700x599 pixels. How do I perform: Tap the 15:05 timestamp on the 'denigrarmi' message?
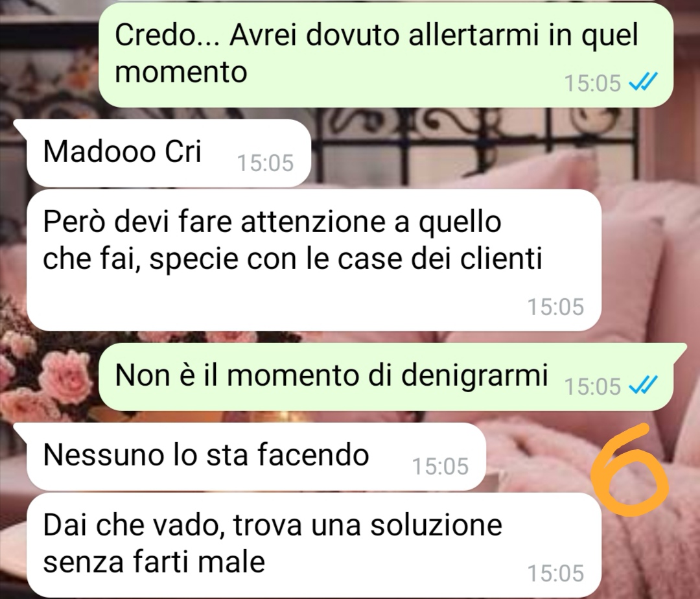point(593,386)
